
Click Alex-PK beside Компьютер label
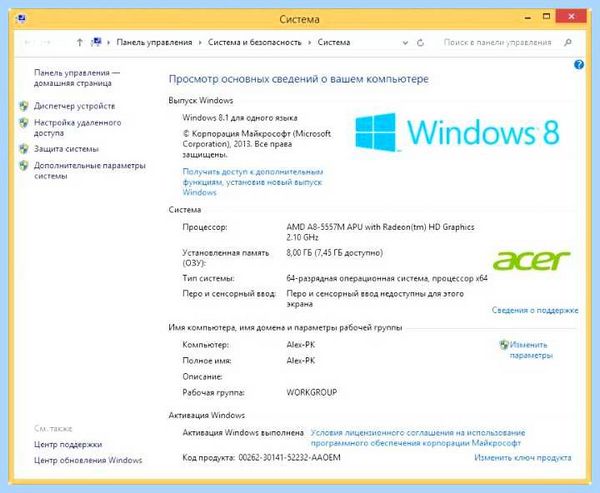pos(301,345)
